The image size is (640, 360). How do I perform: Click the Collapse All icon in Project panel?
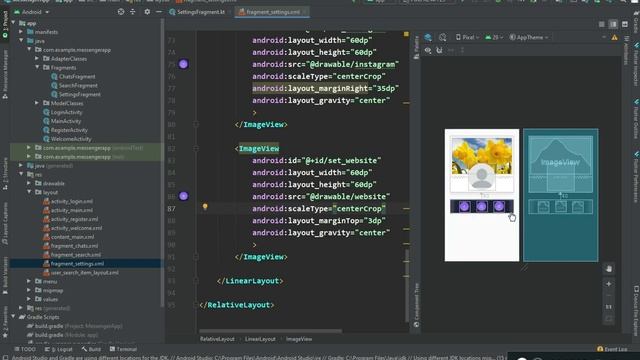(133, 12)
